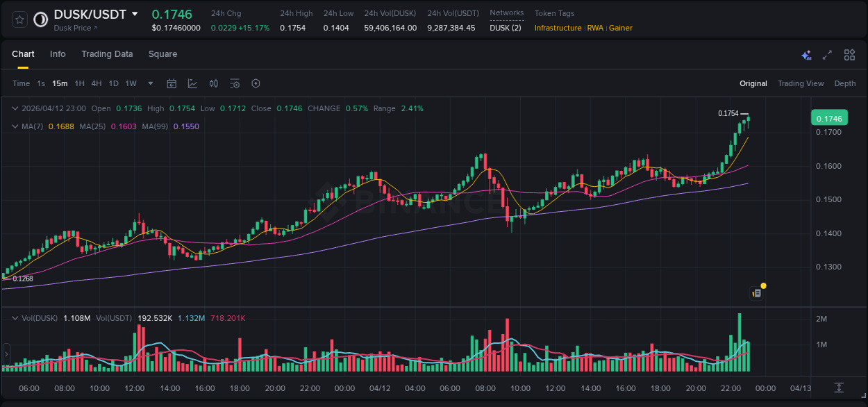Launch the AI analysis icon

(x=806, y=53)
